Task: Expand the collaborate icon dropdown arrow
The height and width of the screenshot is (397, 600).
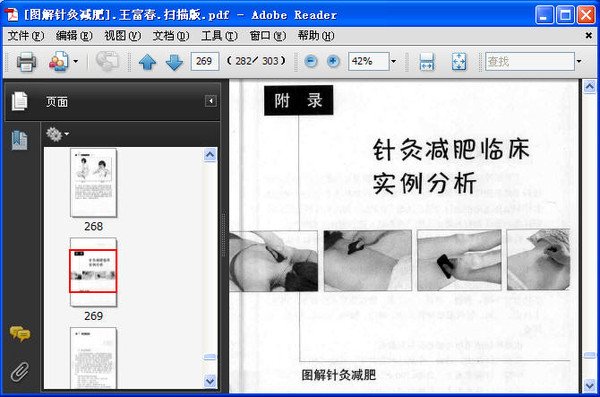Action: coord(76,62)
